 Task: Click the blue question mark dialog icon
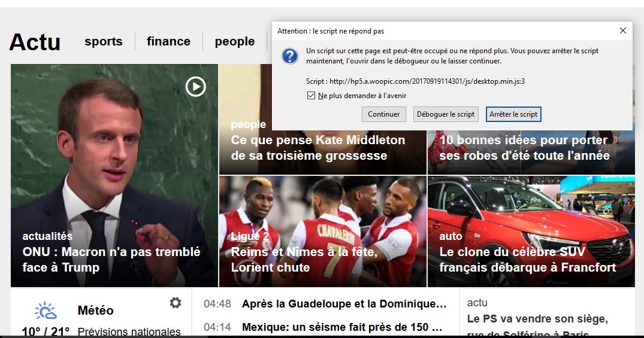[290, 56]
